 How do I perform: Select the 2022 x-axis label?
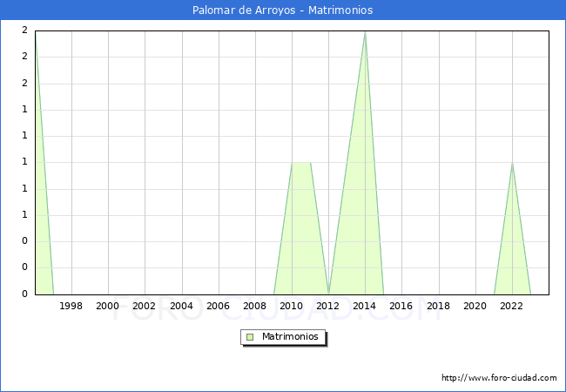[512, 306]
